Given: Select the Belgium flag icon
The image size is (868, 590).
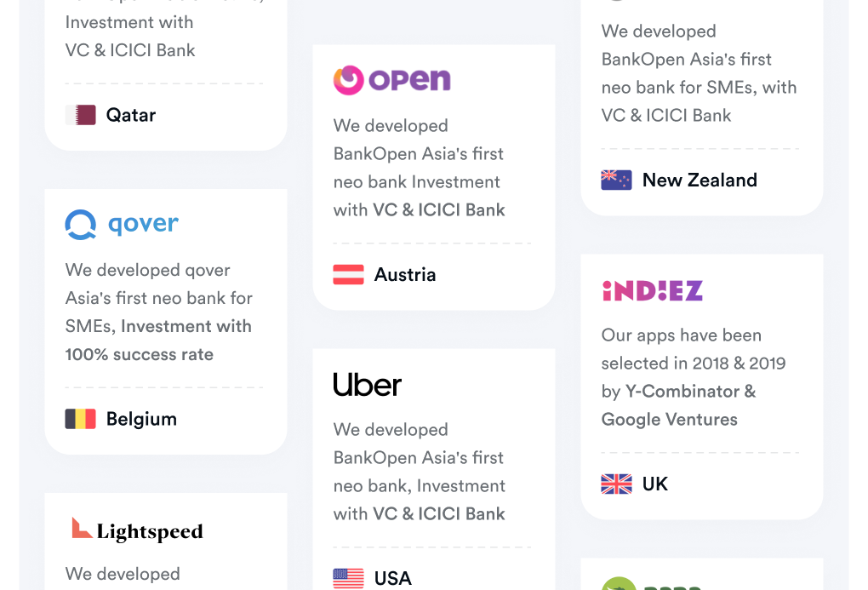Looking at the screenshot, I should (x=81, y=419).
